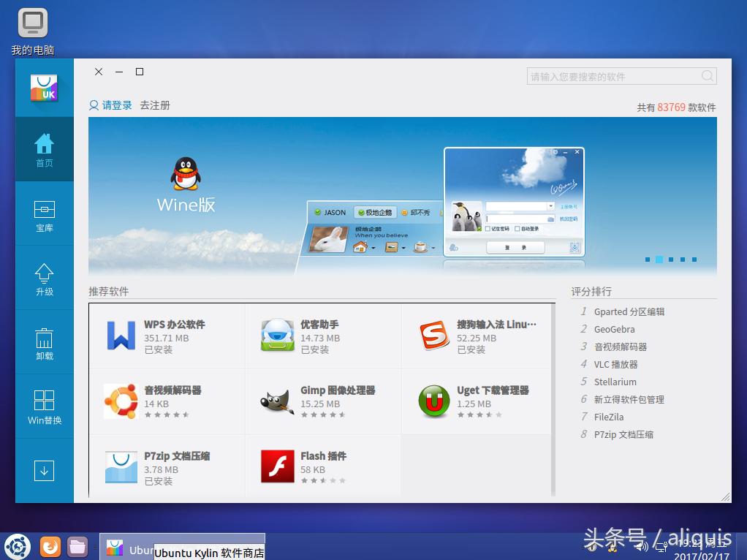Open the 卸载 uninstall section
This screenshot has width=747, height=560.
[44, 341]
